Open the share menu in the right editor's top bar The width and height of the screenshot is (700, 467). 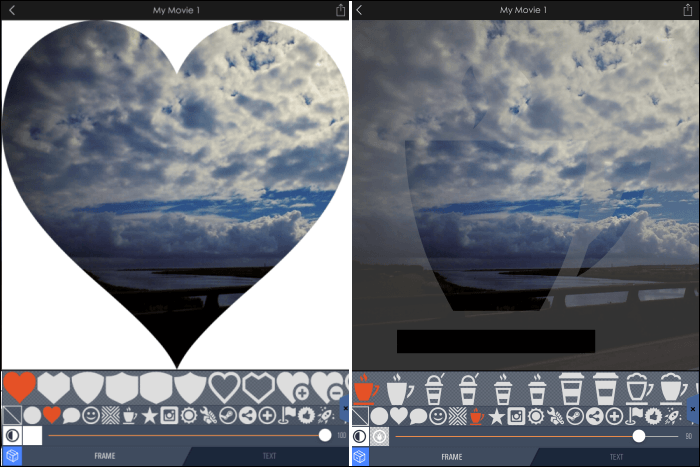pos(690,10)
